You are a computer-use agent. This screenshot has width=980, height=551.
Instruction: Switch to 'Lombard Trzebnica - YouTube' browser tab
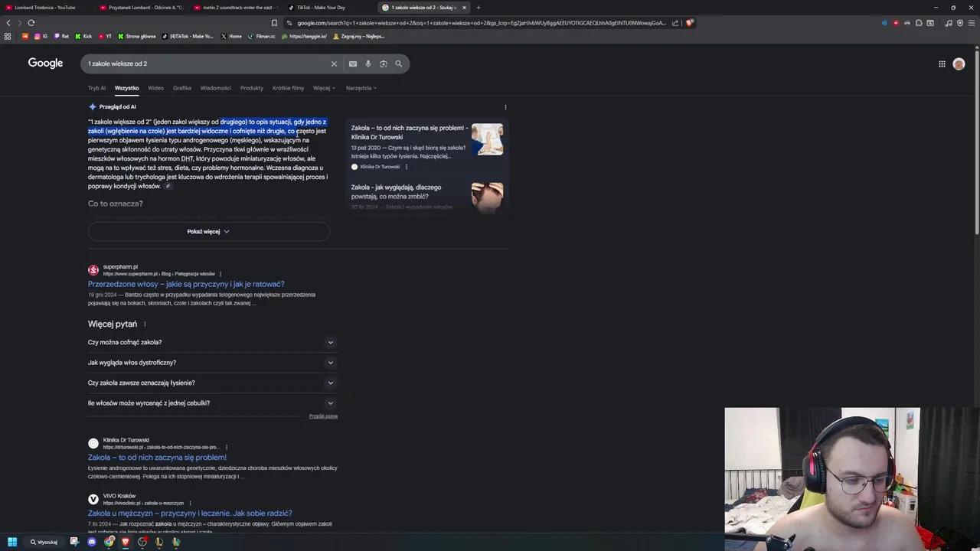tap(46, 8)
